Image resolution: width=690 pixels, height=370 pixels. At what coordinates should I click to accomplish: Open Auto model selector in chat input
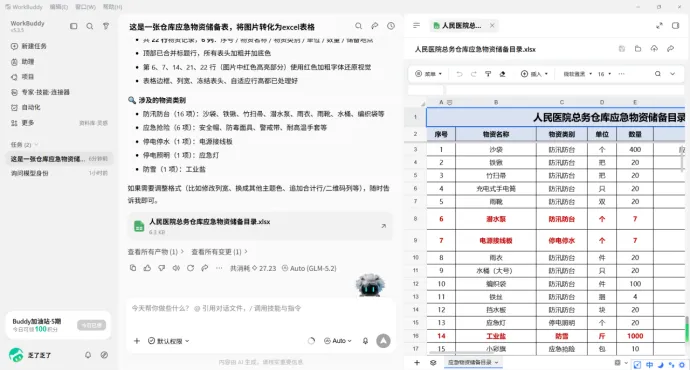coord(338,341)
